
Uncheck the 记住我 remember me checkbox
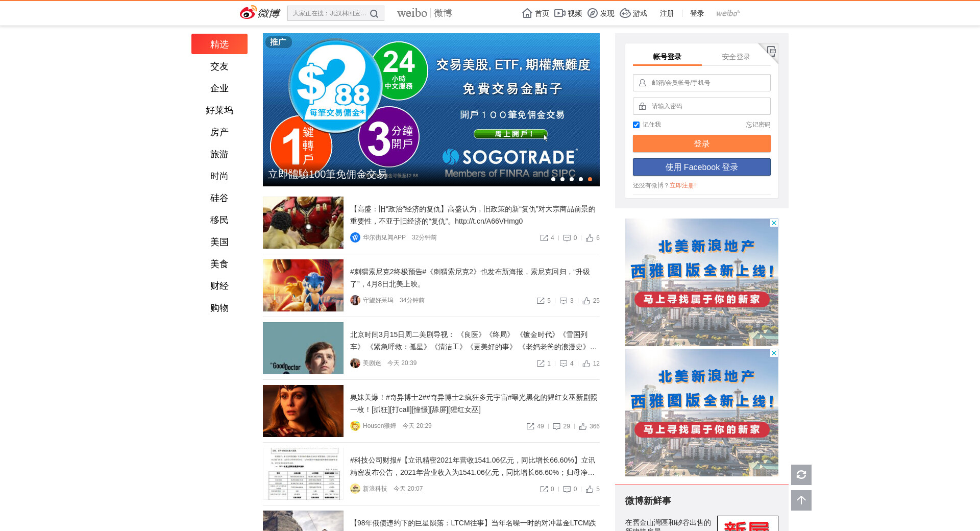click(636, 125)
